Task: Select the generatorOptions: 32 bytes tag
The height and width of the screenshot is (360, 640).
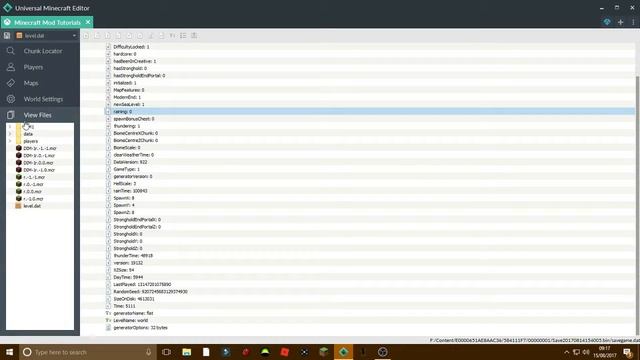Action: coord(140,328)
